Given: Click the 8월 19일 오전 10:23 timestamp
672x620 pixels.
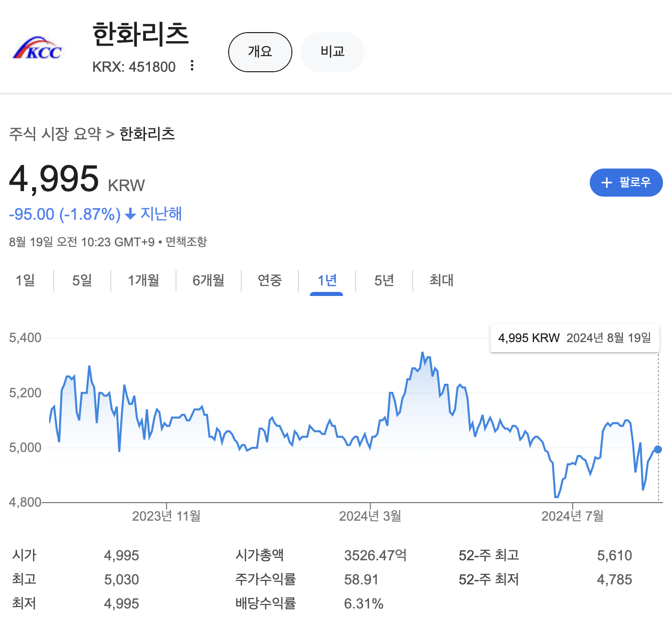Looking at the screenshot, I should click(x=82, y=242).
